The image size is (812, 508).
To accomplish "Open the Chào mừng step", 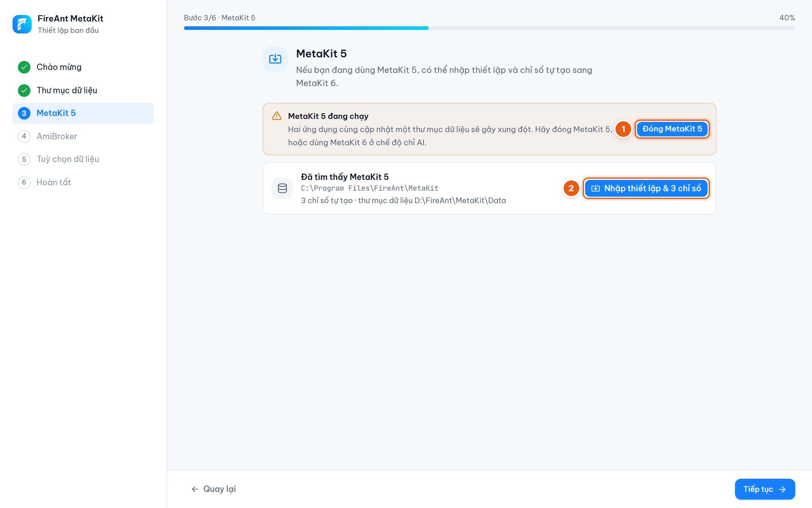I will pos(83,67).
